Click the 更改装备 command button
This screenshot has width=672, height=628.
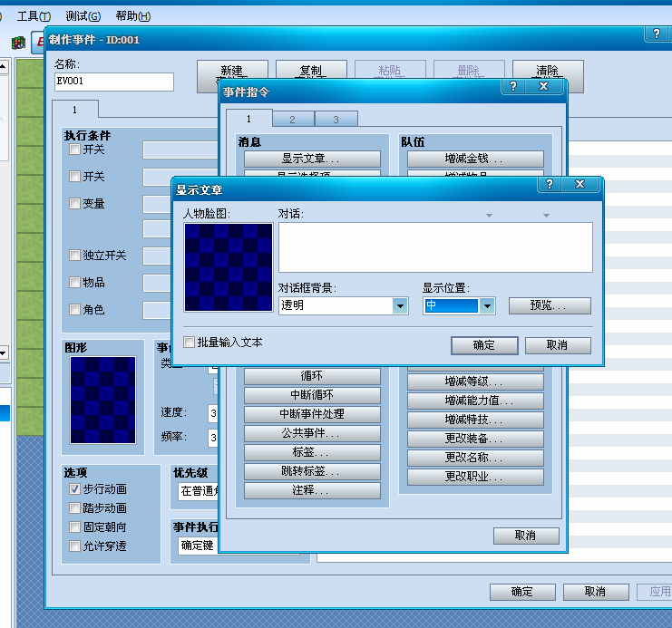click(x=475, y=439)
